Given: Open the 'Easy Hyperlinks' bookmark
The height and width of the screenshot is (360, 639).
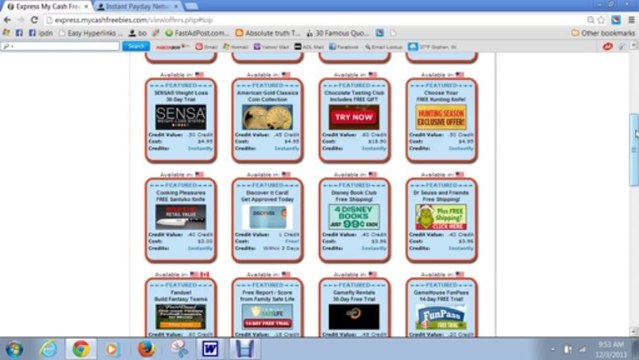Looking at the screenshot, I should 90,33.
